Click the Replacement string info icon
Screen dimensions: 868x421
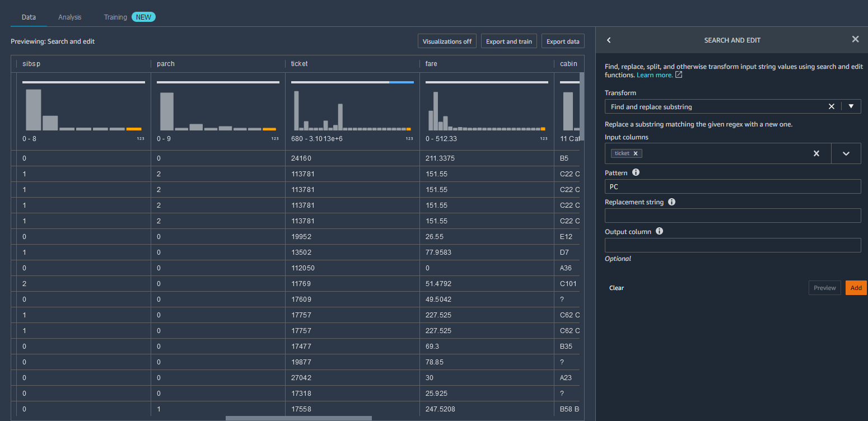[671, 202]
